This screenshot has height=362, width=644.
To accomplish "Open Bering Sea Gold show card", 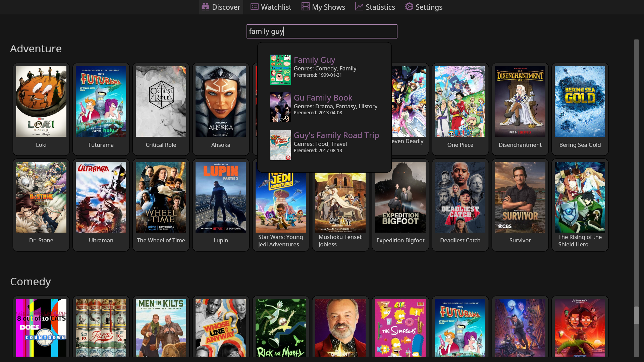I will tap(580, 101).
